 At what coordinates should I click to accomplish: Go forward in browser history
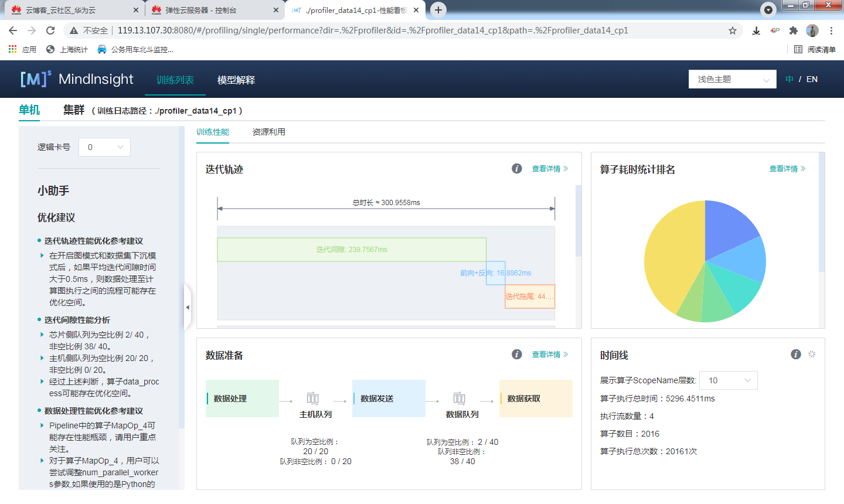pos(32,30)
